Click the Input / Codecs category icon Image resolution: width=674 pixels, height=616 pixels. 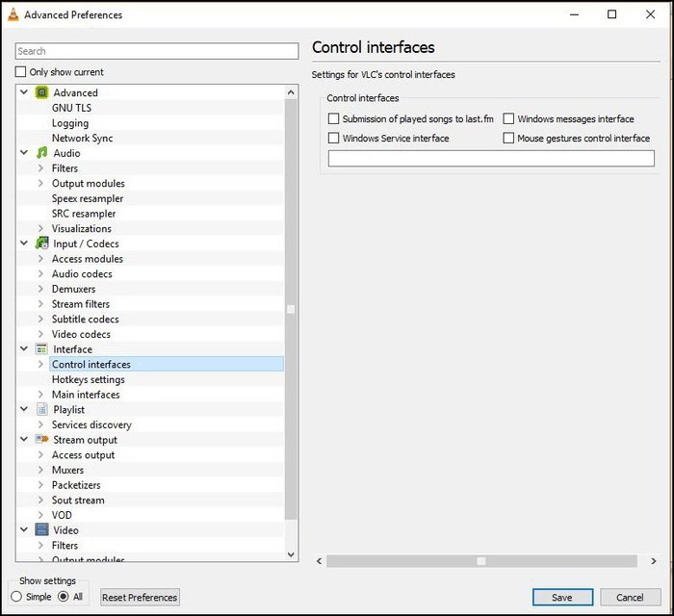click(x=41, y=244)
